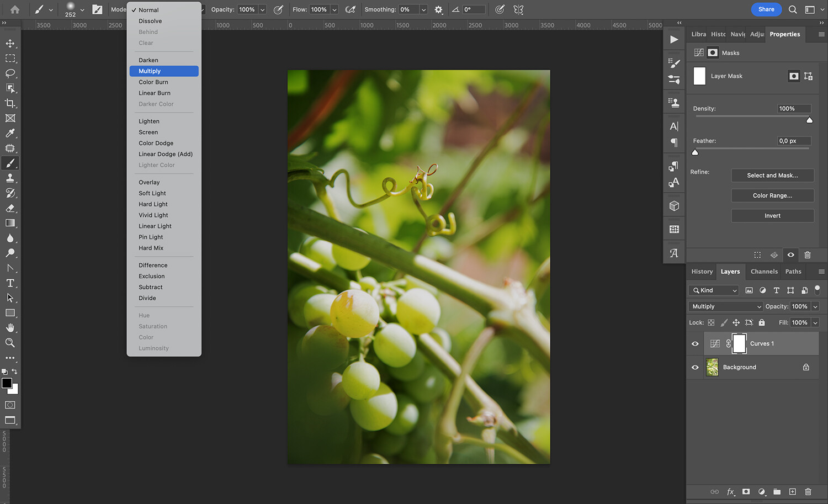Pick the Eyedropper tool

pyautogui.click(x=10, y=133)
